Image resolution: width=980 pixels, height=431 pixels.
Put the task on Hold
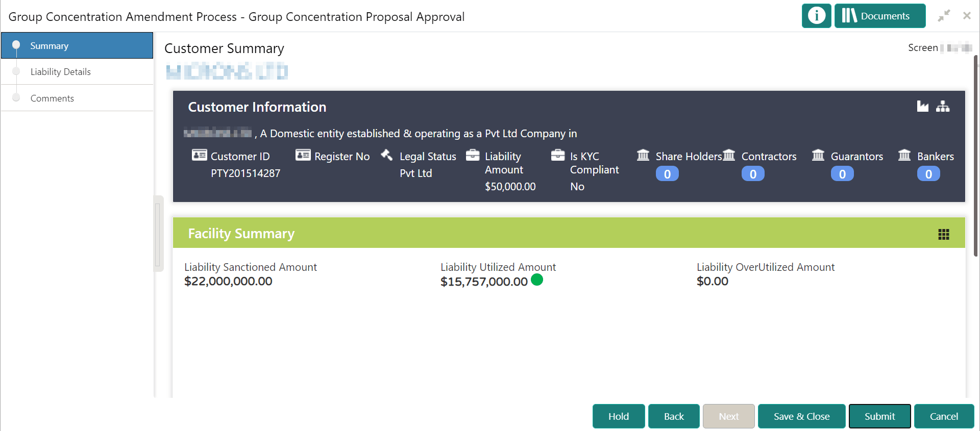point(618,416)
